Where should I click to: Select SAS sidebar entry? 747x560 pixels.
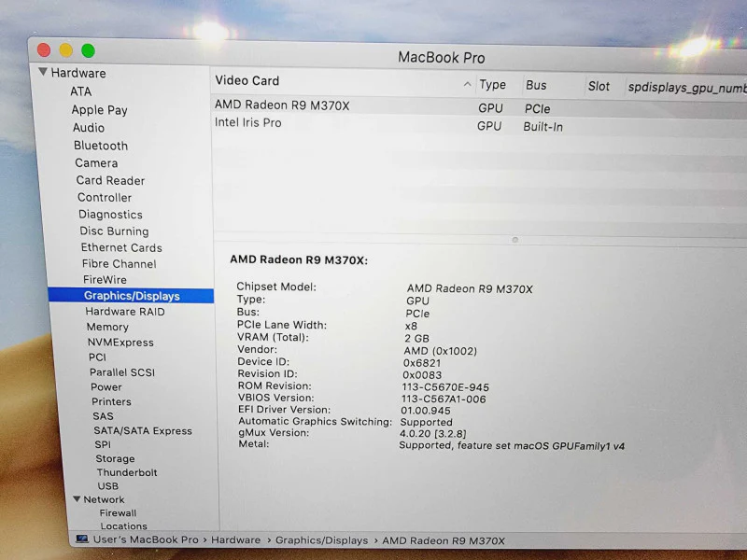103,416
